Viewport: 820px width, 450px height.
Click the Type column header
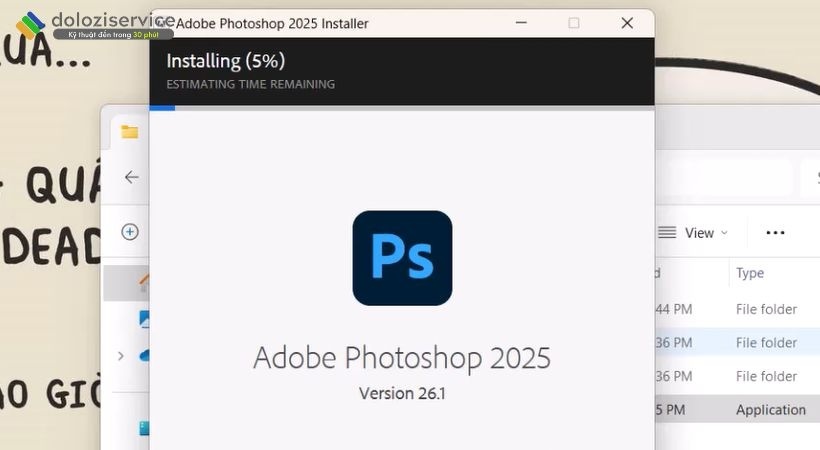(750, 273)
